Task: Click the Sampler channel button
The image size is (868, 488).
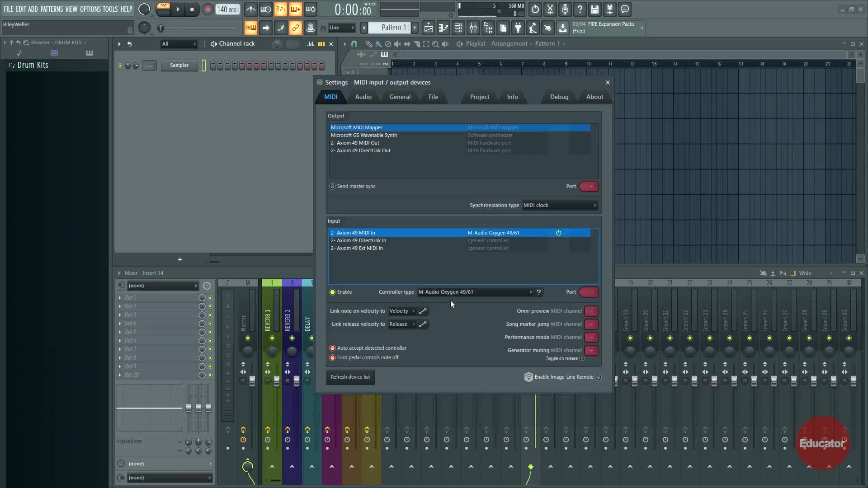Action: tap(179, 66)
